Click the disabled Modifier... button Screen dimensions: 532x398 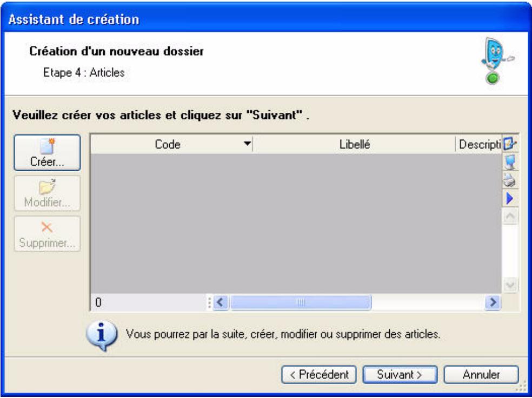[x=47, y=193]
